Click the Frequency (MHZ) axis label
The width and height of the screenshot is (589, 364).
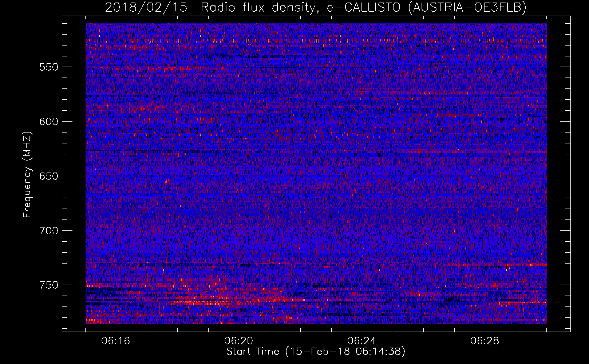(28, 174)
